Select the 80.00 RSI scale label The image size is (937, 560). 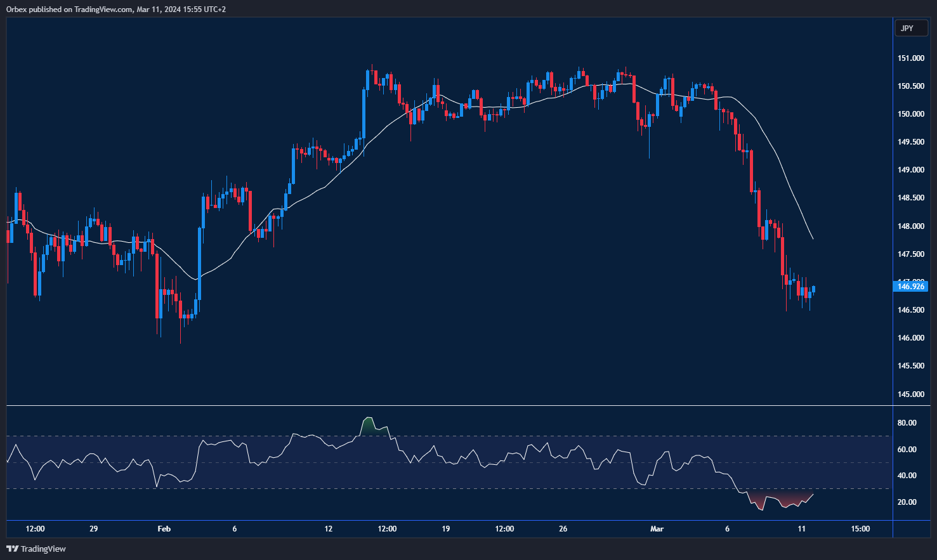(x=907, y=423)
